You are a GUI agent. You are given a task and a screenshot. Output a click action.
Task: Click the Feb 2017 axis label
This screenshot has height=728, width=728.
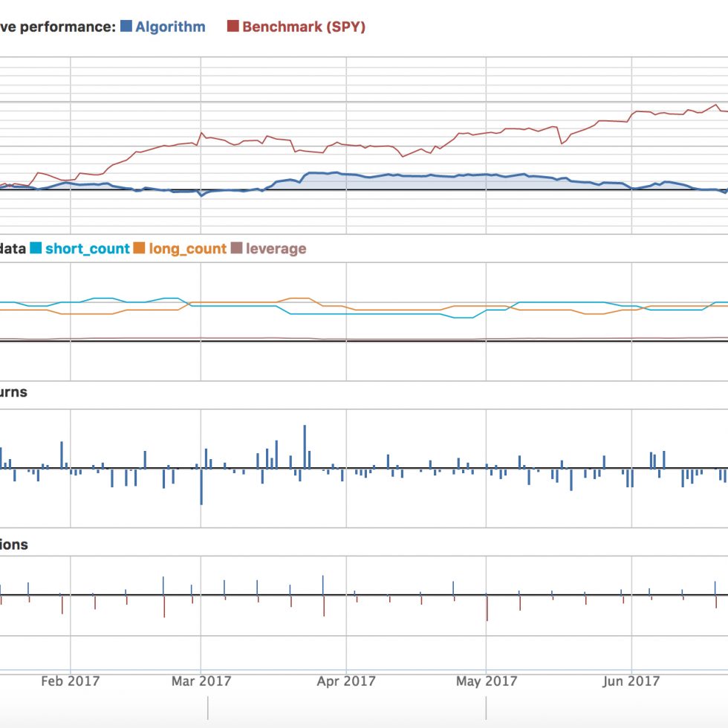point(70,680)
